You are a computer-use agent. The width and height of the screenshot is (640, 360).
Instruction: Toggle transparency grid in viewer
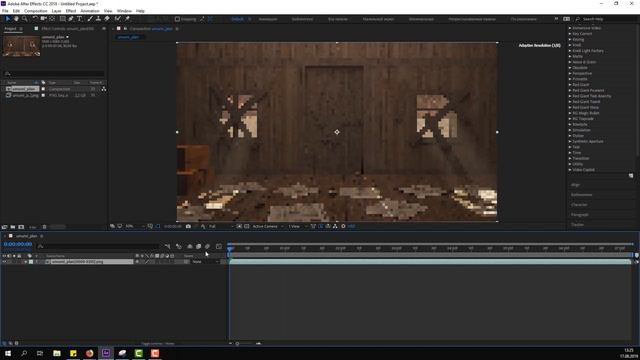247,226
